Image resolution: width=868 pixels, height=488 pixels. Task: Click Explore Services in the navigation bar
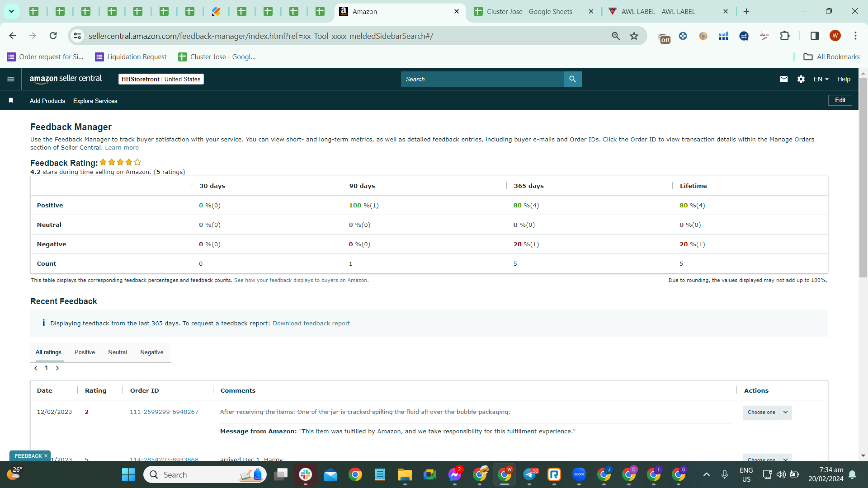pos(95,101)
